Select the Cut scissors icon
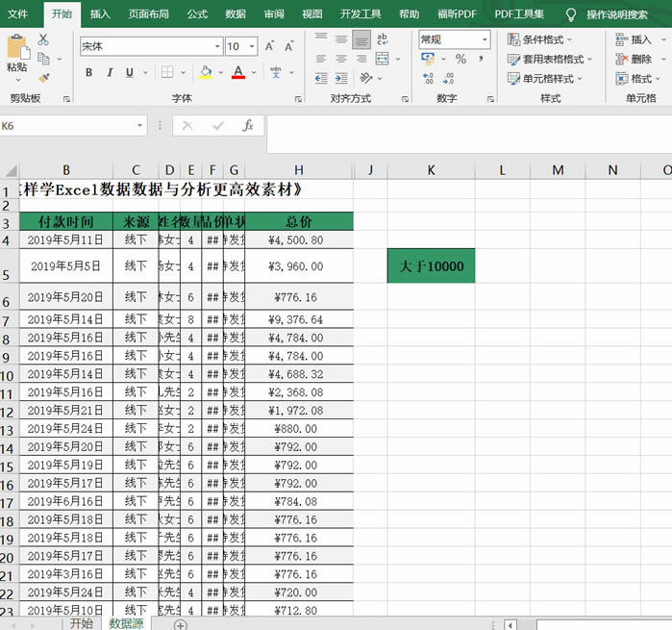 (43, 39)
